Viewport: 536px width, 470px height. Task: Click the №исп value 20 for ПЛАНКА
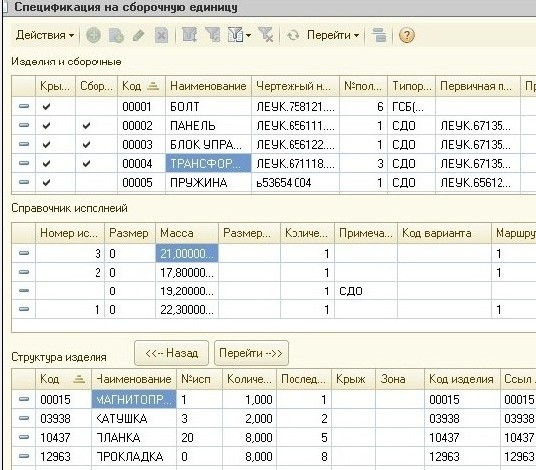click(199, 437)
